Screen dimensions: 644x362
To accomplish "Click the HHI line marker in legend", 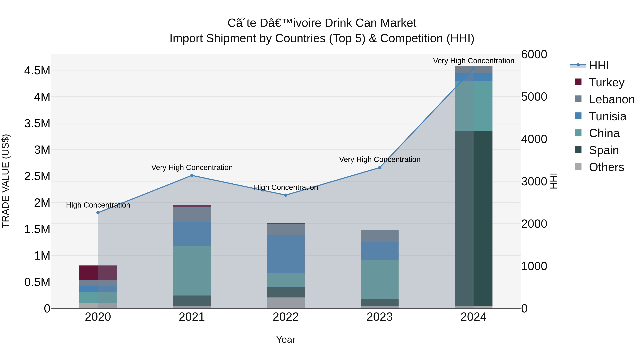I will tap(578, 65).
